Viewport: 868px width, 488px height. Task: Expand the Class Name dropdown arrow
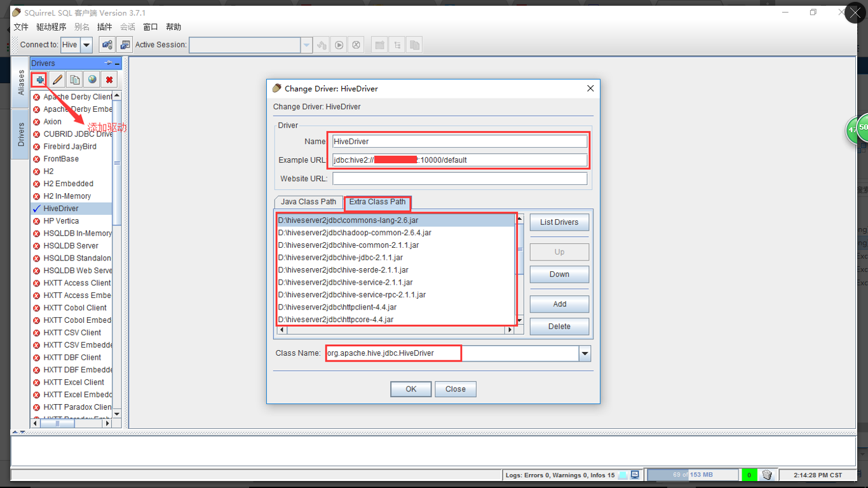coord(585,353)
